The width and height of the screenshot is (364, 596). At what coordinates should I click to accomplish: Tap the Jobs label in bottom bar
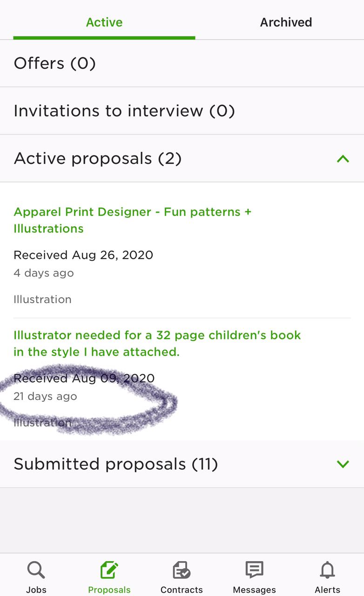click(36, 589)
